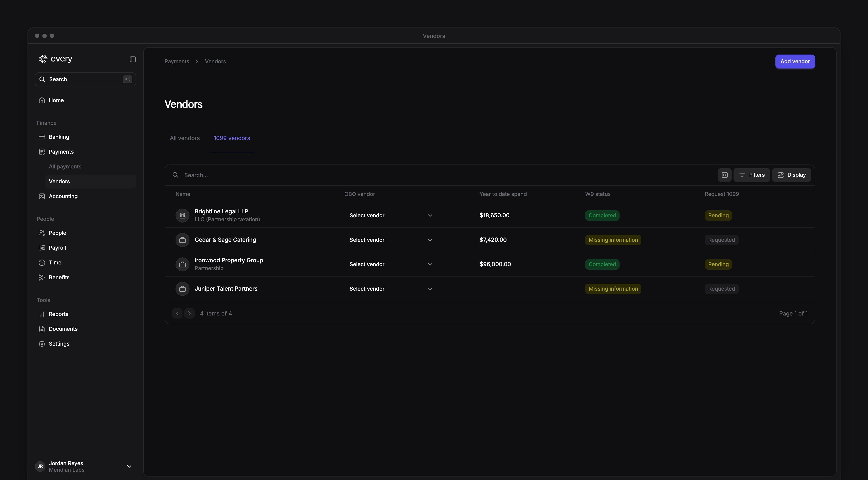Focus the vendors table Search field

[441, 175]
